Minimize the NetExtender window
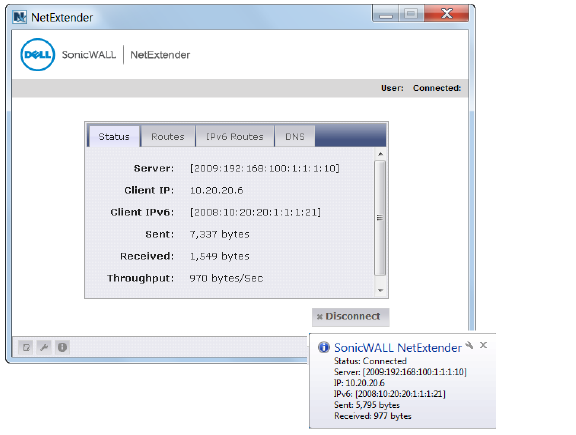 point(386,14)
